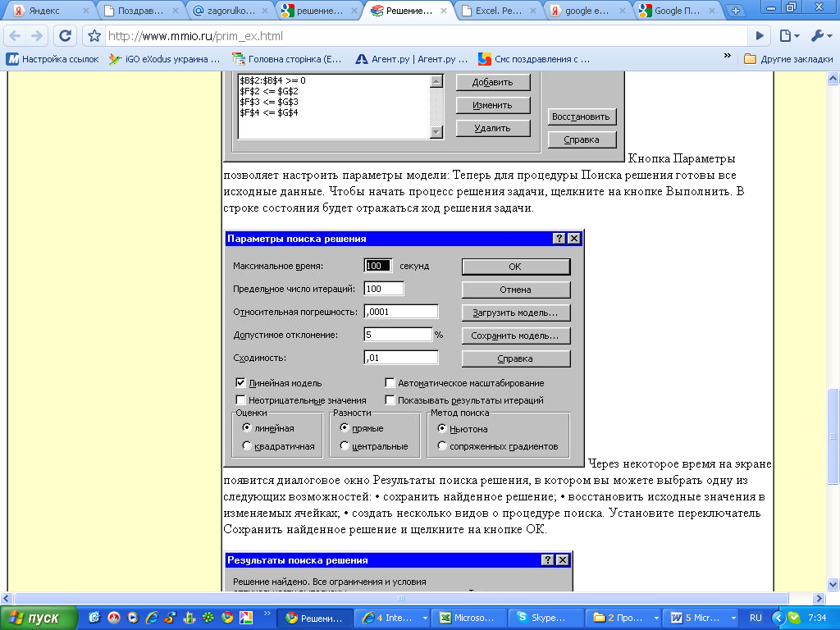Open the Смс поздравления bookmark
The height and width of the screenshot is (630, 840).
click(x=535, y=59)
